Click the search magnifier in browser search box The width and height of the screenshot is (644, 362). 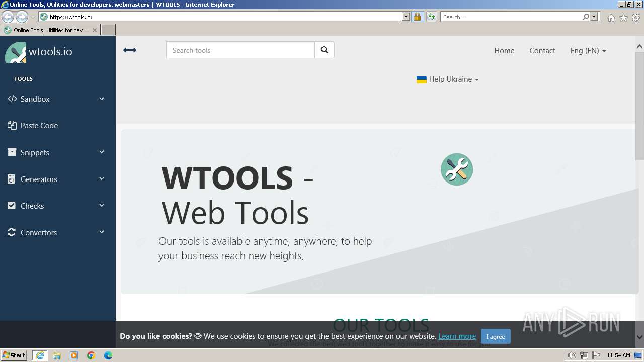click(586, 17)
